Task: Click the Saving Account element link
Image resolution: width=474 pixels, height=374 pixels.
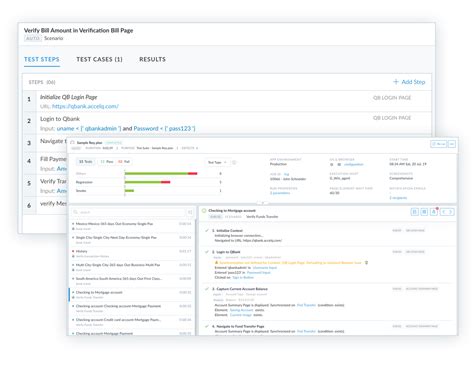Action: (x=241, y=310)
